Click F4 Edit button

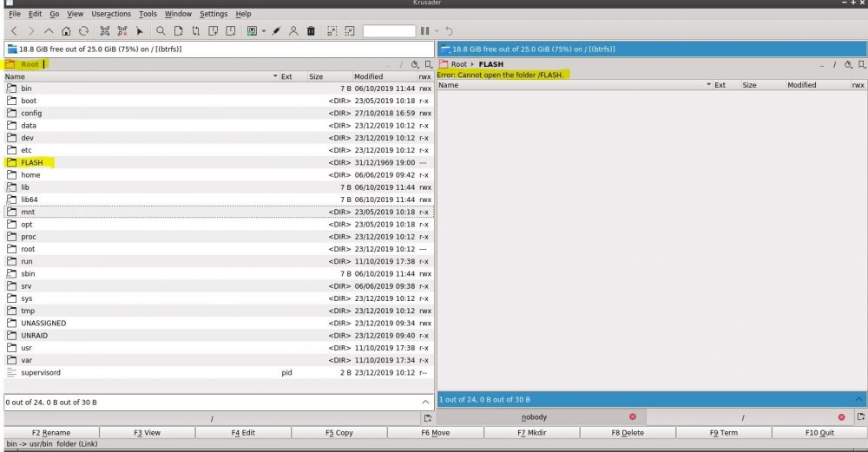tap(243, 433)
